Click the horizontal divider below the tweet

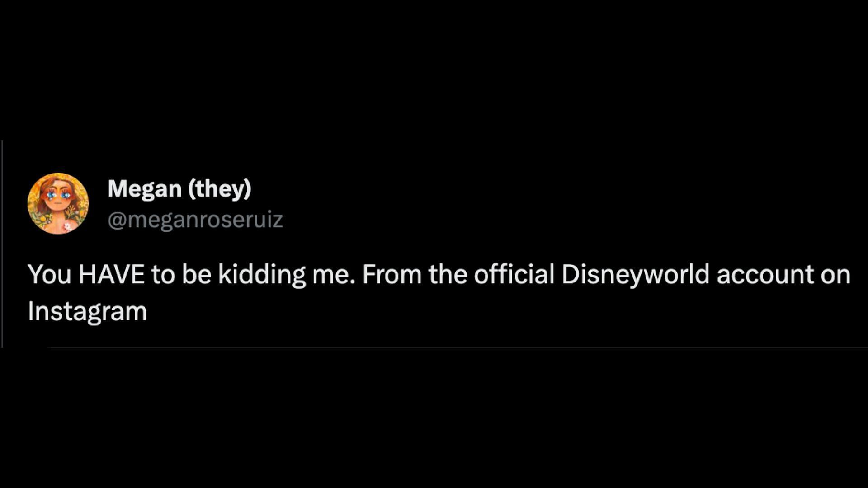(457, 347)
